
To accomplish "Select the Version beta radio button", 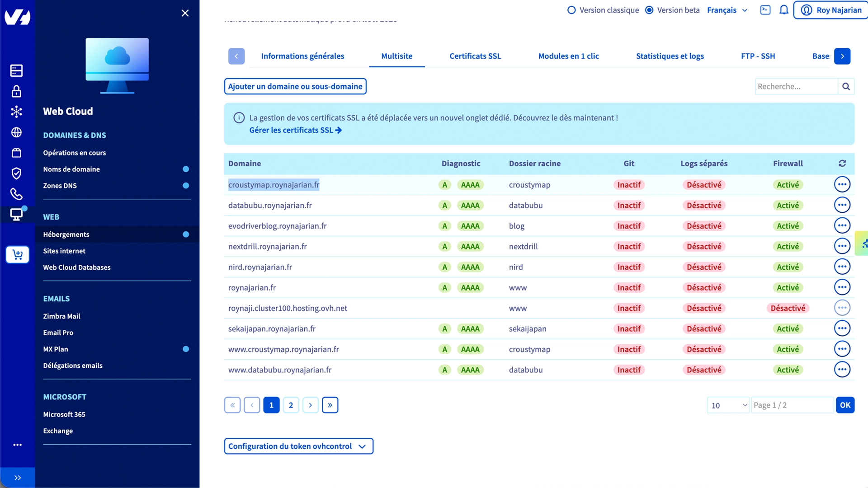I will click(x=649, y=10).
